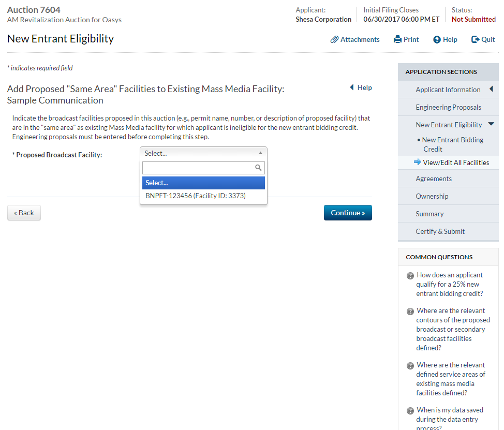The width and height of the screenshot is (504, 430).
Task: Click question icon beside 25% bidding credit question
Action: tap(410, 276)
